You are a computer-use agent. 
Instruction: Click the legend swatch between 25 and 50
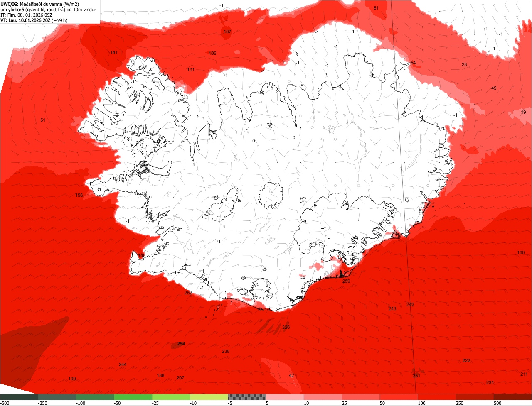(361, 396)
